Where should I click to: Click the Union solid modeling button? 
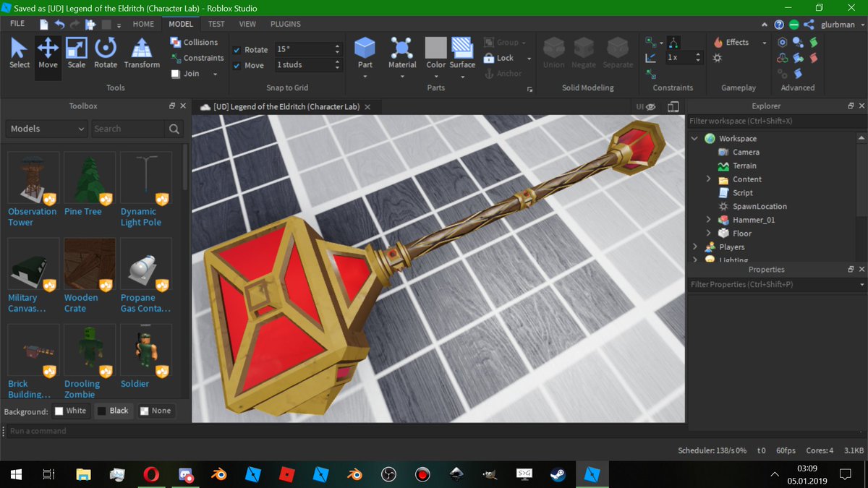554,53
